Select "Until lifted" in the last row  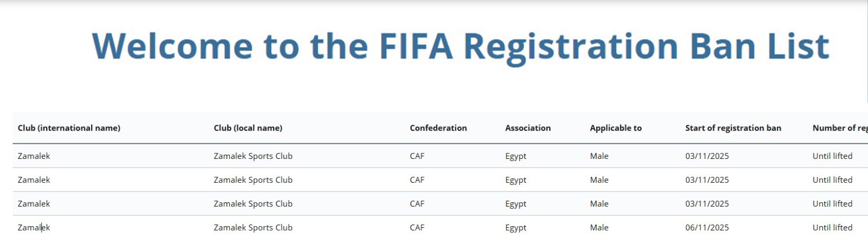[832, 228]
